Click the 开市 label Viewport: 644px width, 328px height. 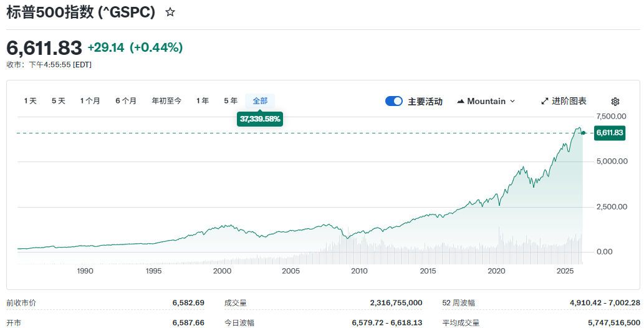[x=14, y=322]
